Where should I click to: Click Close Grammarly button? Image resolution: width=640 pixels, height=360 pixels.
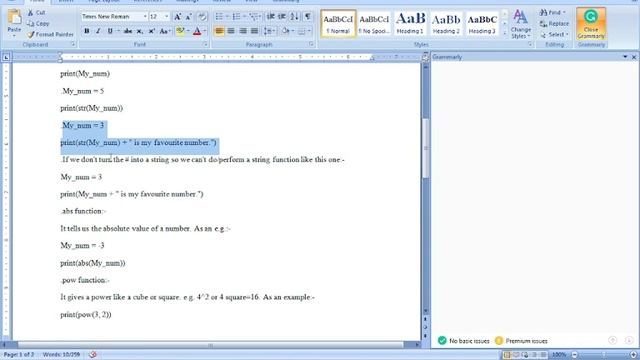[x=591, y=24]
